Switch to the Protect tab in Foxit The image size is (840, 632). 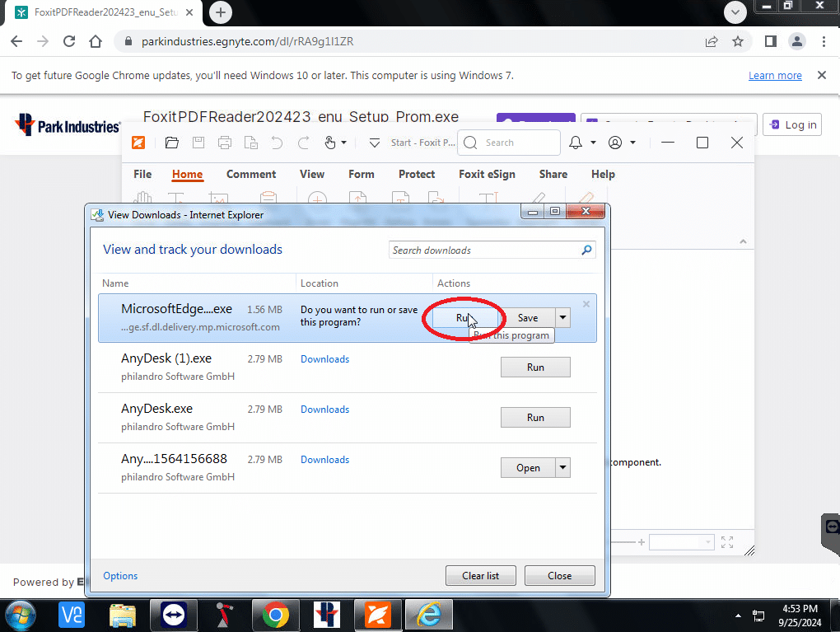click(x=417, y=174)
